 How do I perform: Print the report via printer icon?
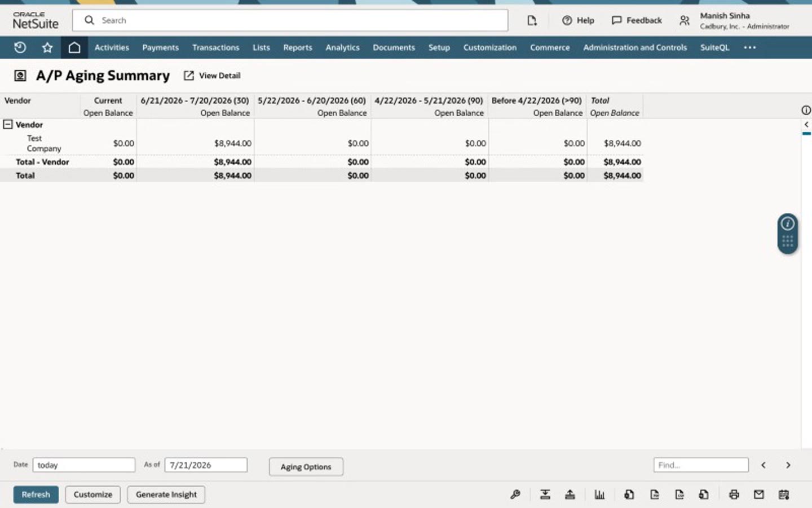734,494
